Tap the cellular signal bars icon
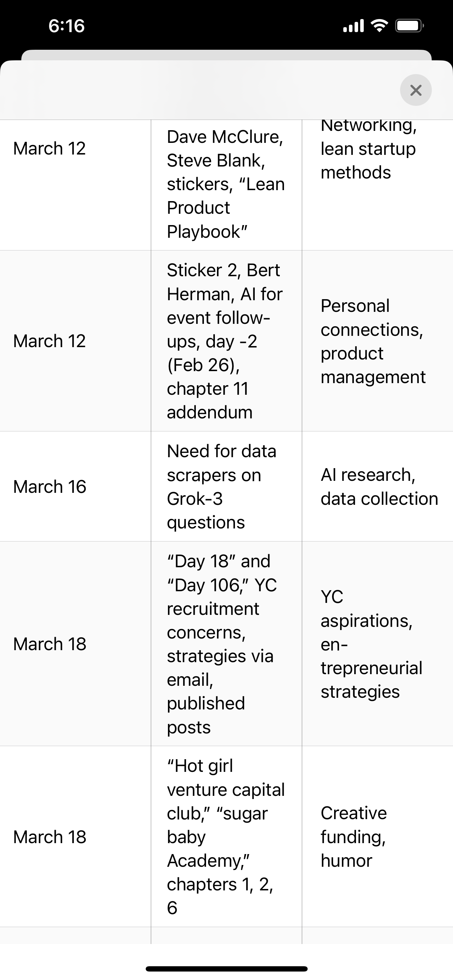This screenshot has height=980, width=453. click(x=354, y=26)
